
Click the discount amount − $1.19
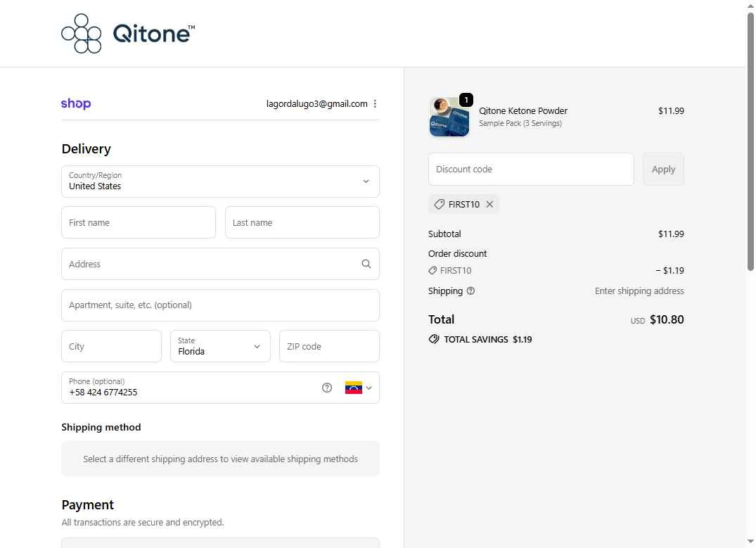pyautogui.click(x=669, y=271)
